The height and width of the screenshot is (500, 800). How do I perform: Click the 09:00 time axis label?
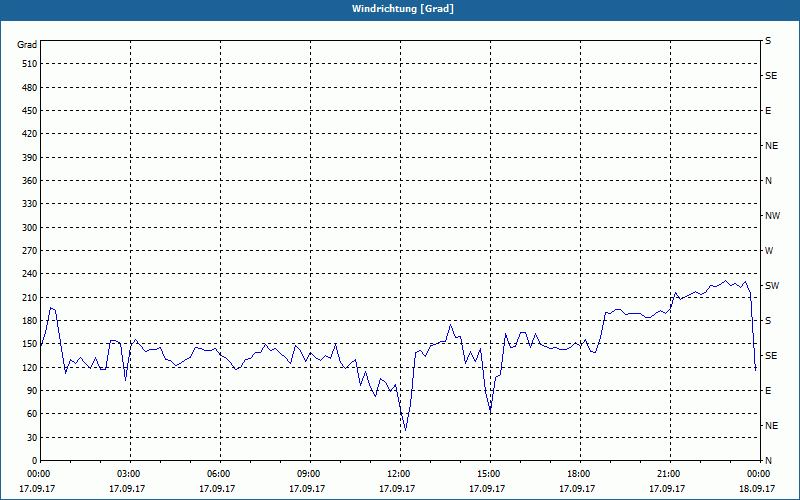[x=310, y=474]
